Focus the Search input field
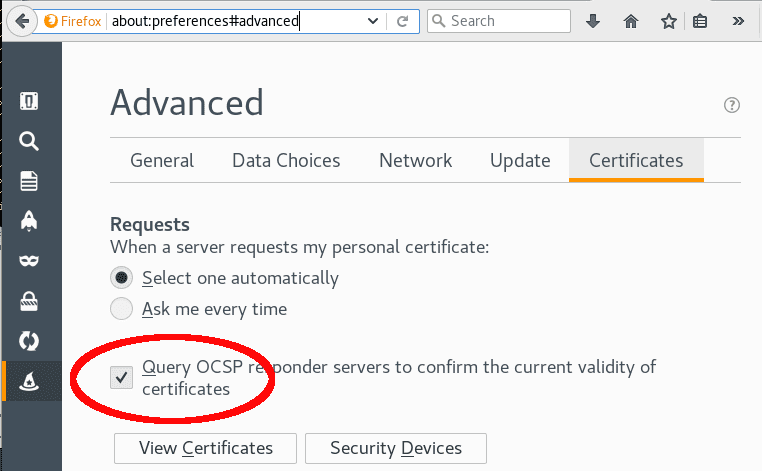762x471 pixels. [499, 21]
